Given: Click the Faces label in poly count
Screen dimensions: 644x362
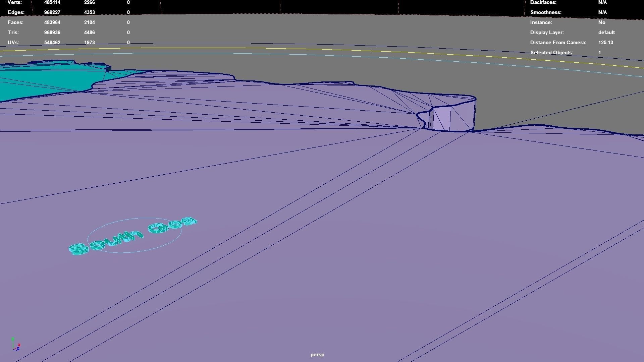Looking at the screenshot, I should [x=15, y=22].
